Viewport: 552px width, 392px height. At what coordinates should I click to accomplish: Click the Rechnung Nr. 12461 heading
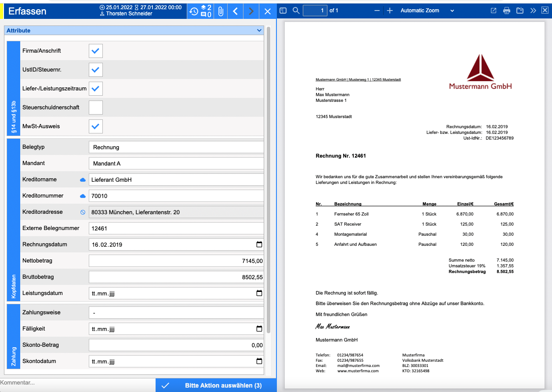tap(341, 156)
